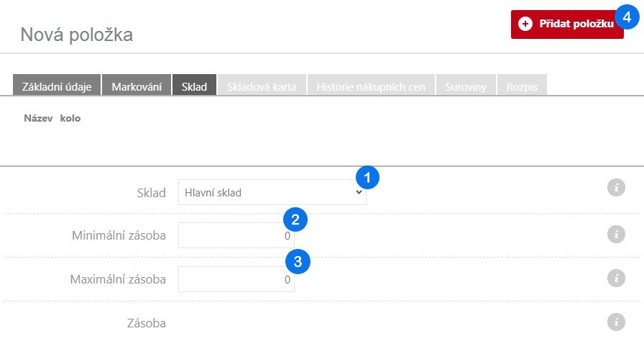The image size is (644, 354).
Task: Select blue step badge number 2
Action: (295, 219)
